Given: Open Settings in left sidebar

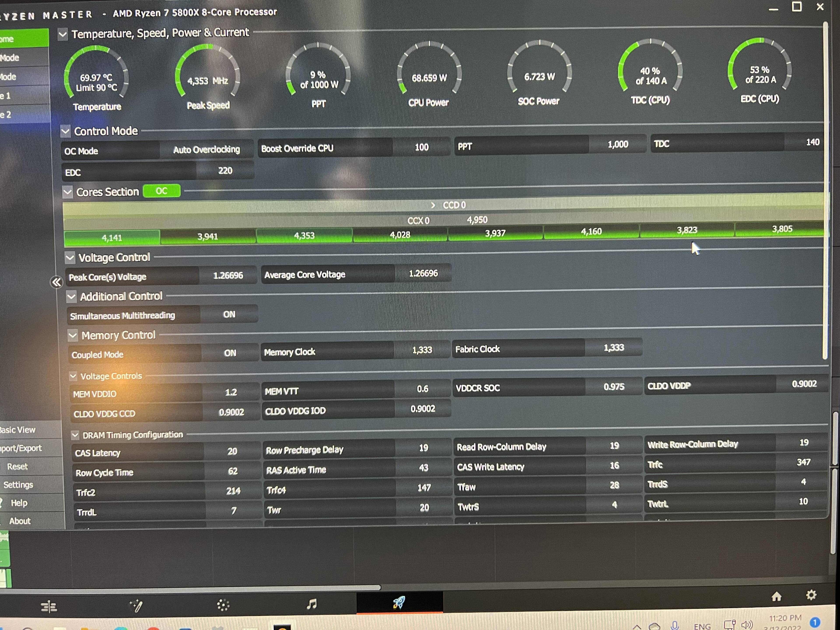Looking at the screenshot, I should click(x=18, y=485).
